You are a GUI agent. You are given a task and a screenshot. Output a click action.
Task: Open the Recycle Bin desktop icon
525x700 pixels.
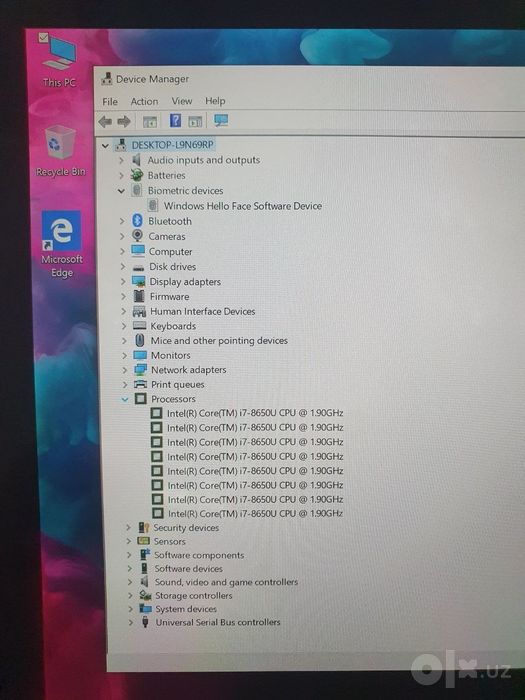[x=60, y=151]
